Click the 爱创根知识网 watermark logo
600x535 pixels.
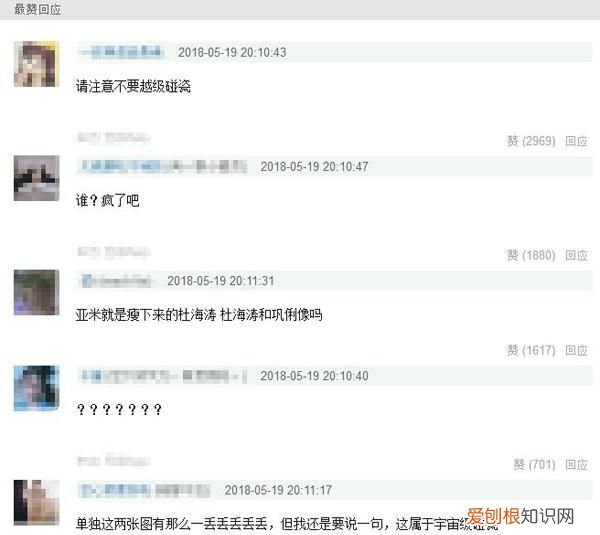point(520,516)
